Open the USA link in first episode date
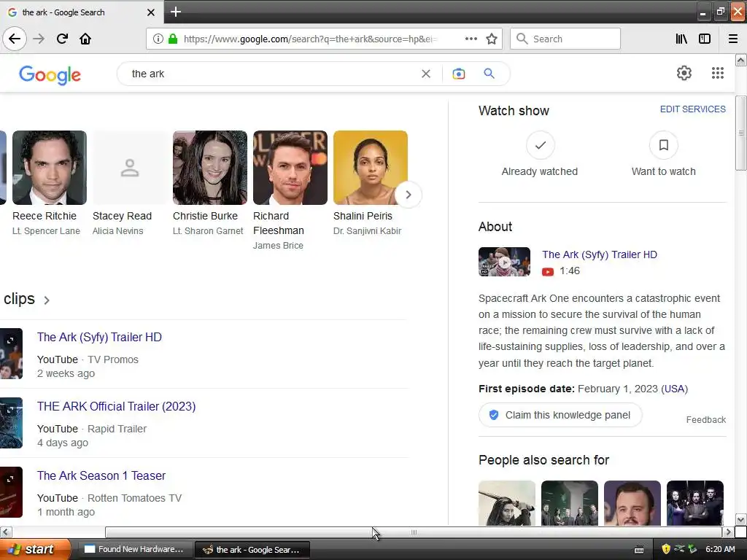The image size is (747, 560). point(674,389)
